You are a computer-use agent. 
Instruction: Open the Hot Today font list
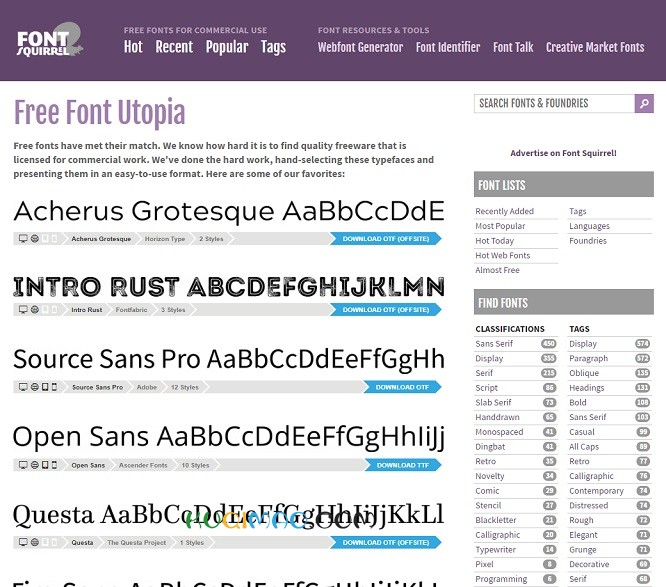(x=494, y=241)
